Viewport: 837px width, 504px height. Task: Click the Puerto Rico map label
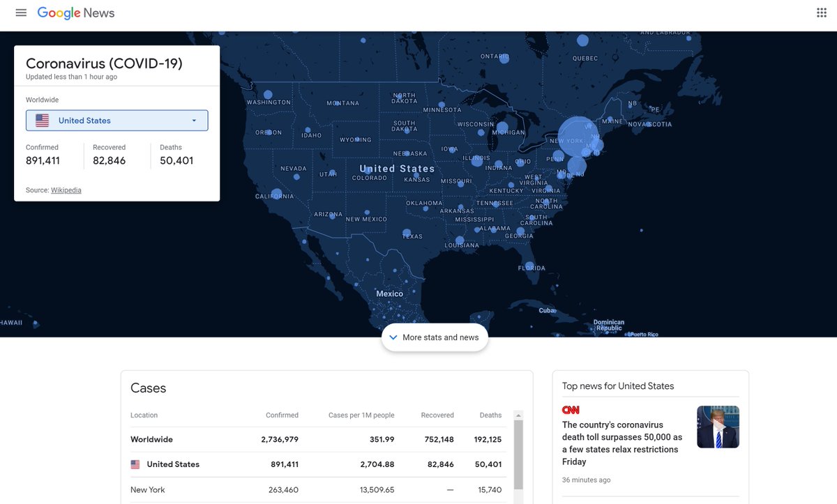(643, 335)
